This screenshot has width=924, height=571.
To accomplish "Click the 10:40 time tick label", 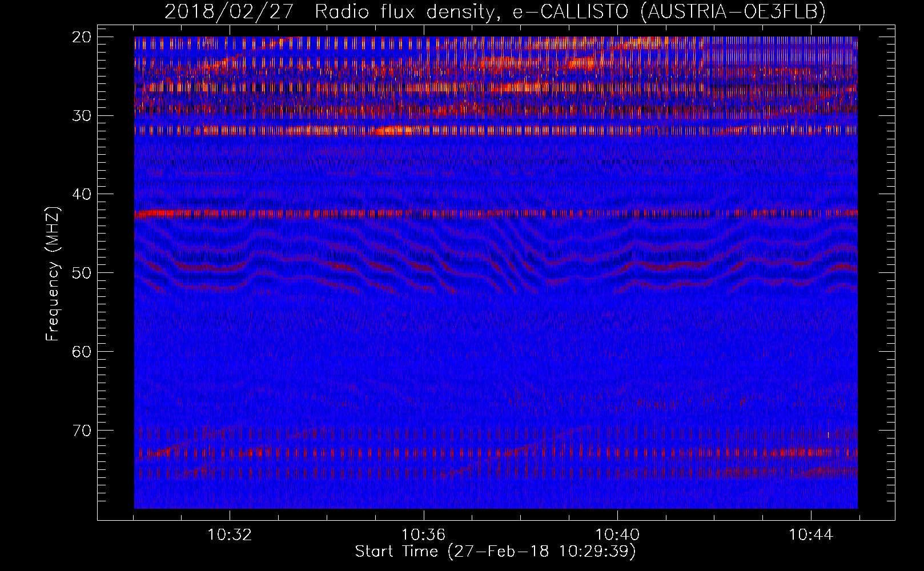I will pos(617,535).
